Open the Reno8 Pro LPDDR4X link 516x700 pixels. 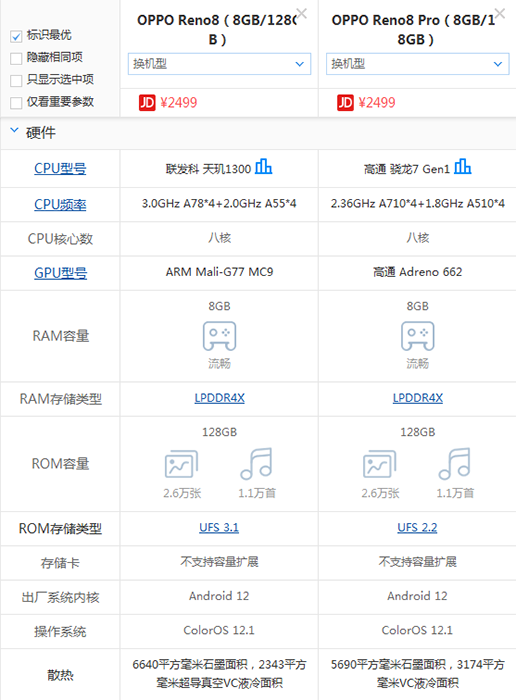coord(417,398)
